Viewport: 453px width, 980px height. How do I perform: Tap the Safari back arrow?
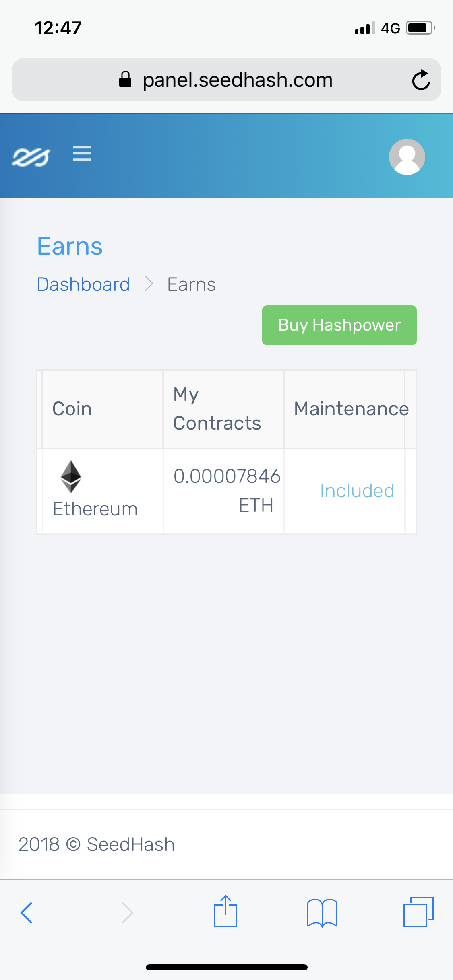(x=27, y=912)
